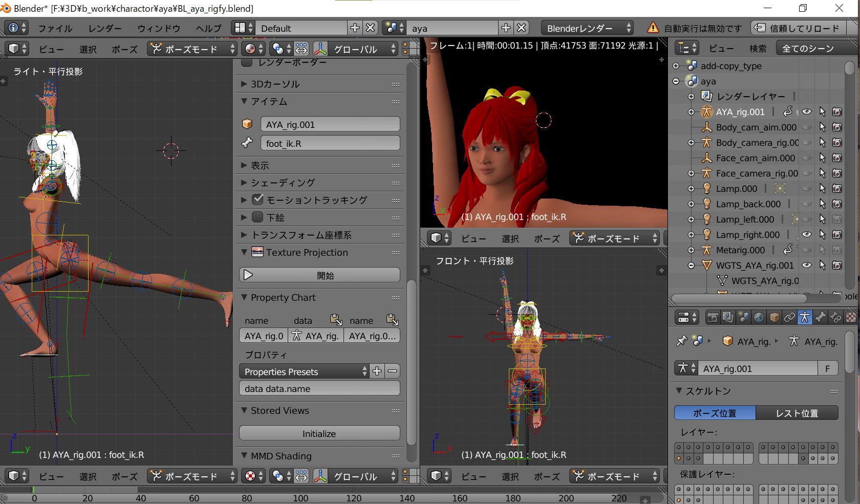Open the Blenderレンダー engine dropdown
Screen dimensions: 860x504
pyautogui.click(x=588, y=28)
